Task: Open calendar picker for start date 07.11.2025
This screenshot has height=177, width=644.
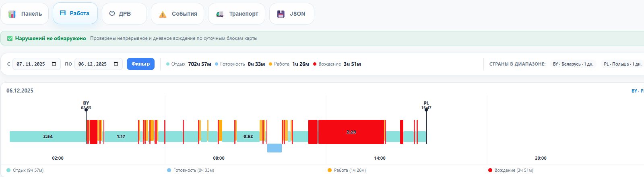Action: [54, 64]
